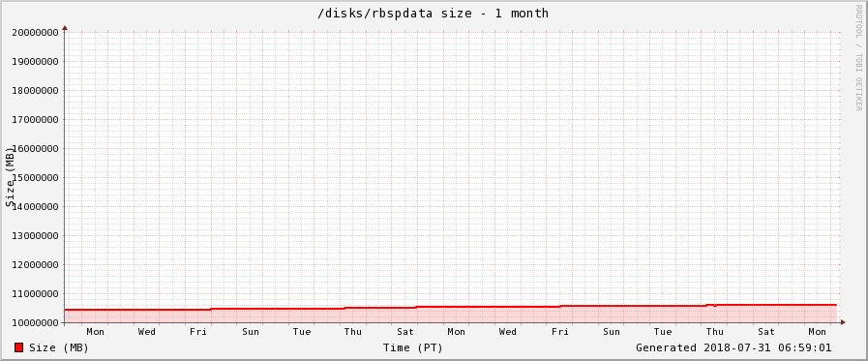Click the red Size (MB) legend swatch
Viewport: 868px width, 361px height.
[x=18, y=347]
